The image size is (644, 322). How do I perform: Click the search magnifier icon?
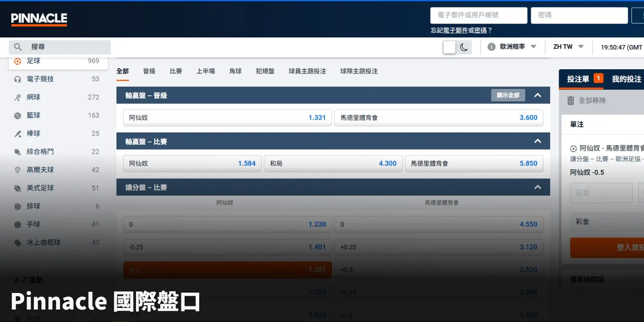point(18,47)
